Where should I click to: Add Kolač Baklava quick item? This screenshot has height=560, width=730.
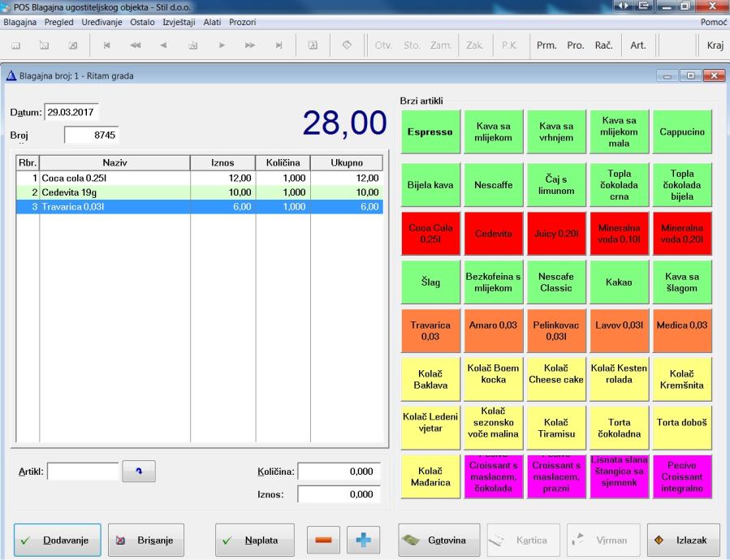(x=430, y=379)
